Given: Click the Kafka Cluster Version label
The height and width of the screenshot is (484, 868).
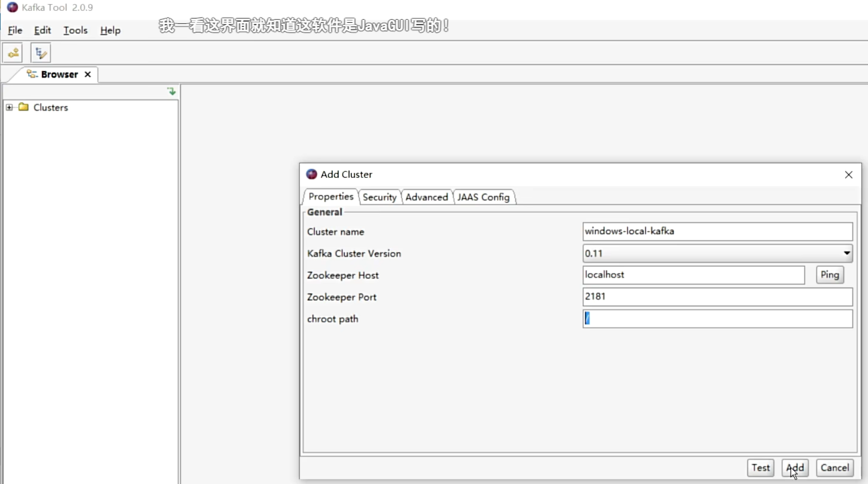Looking at the screenshot, I should tap(354, 253).
